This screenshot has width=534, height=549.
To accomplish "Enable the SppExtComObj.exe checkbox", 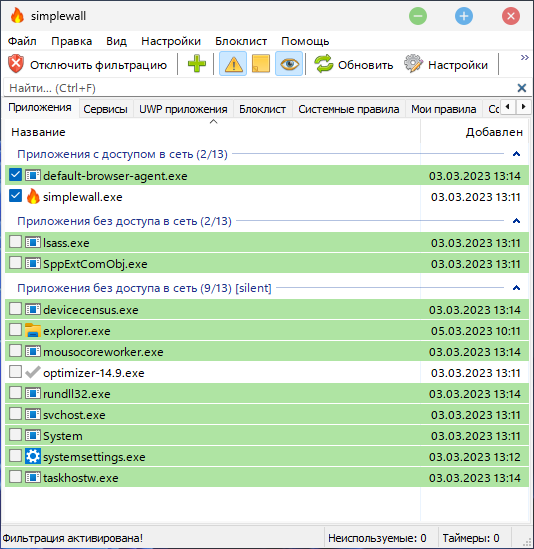I will coord(15,263).
